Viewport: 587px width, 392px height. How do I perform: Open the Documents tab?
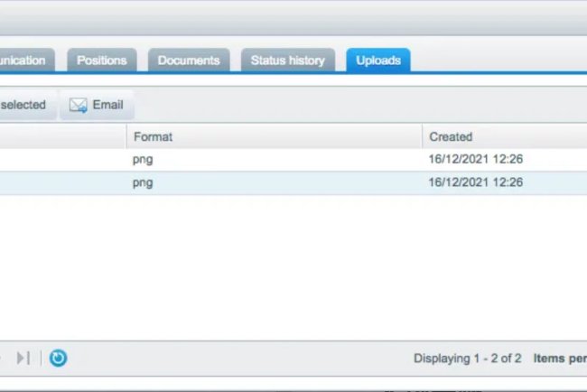coord(189,60)
